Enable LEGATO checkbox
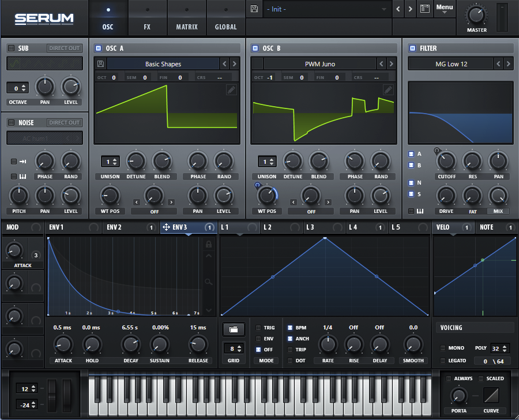The width and height of the screenshot is (519, 420). click(442, 361)
